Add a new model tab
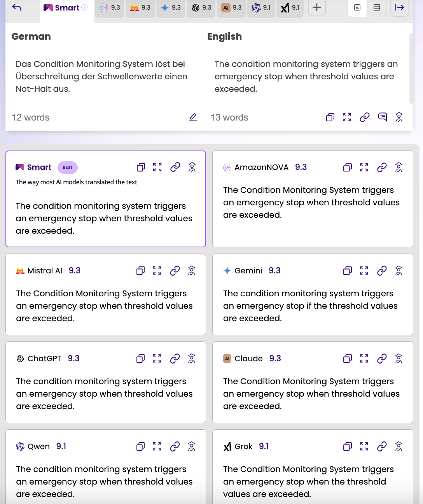Viewport: 423px width, 504px height. coord(317,8)
